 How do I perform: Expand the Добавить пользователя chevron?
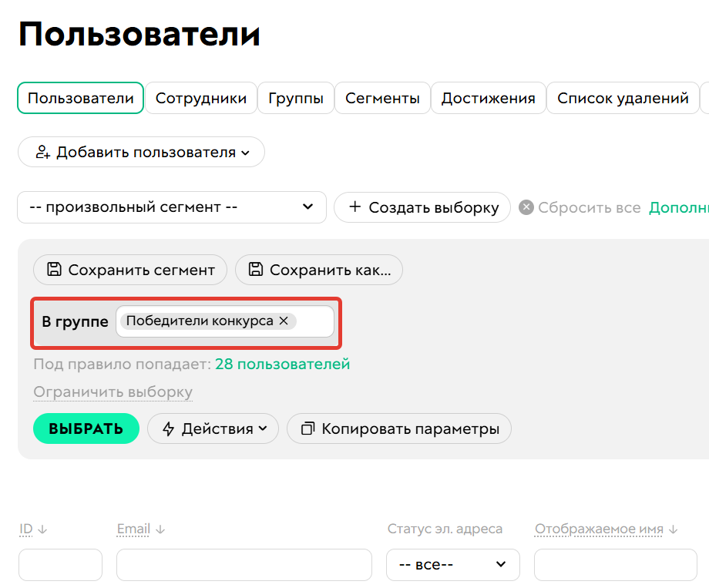pyautogui.click(x=247, y=152)
